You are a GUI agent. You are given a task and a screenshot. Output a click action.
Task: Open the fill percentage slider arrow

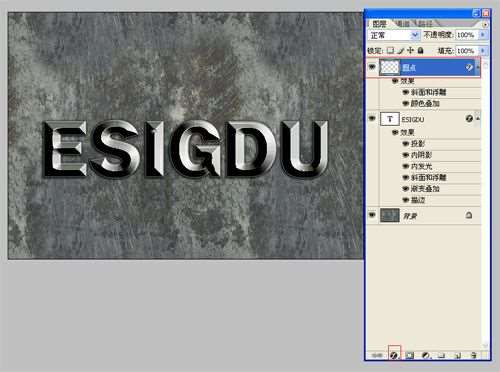[x=483, y=51]
